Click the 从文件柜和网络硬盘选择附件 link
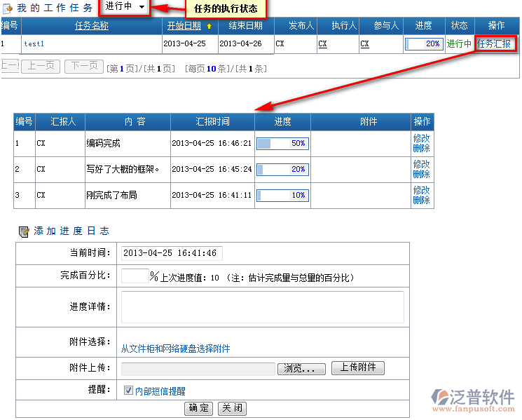 tap(175, 348)
